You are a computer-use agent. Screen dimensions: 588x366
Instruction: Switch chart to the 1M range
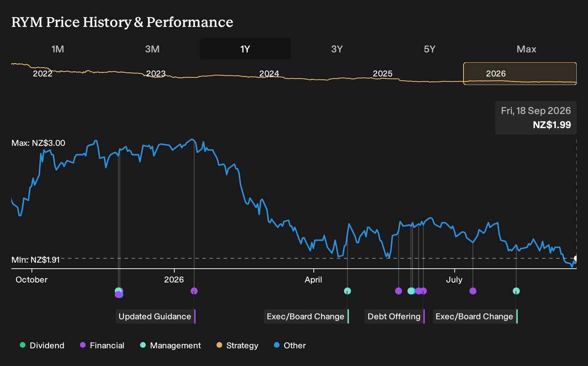58,49
